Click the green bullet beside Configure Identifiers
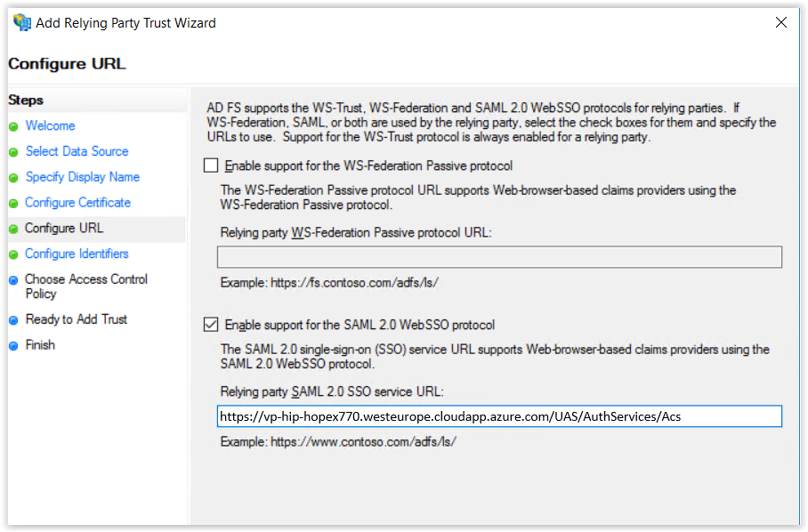This screenshot has height=532, width=808. click(x=13, y=254)
